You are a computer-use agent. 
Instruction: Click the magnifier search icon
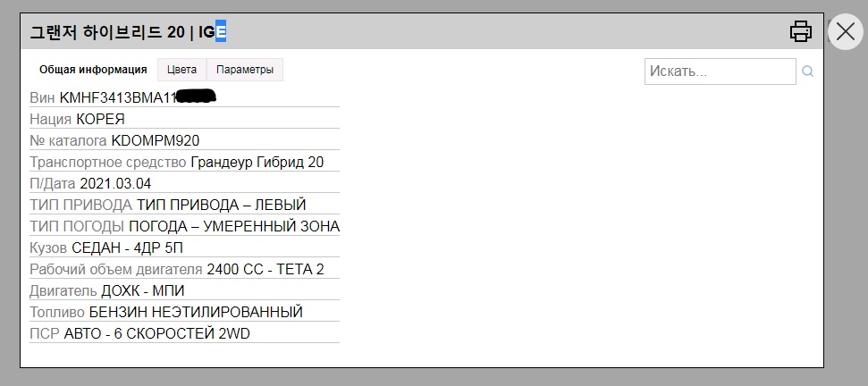pyautogui.click(x=808, y=71)
